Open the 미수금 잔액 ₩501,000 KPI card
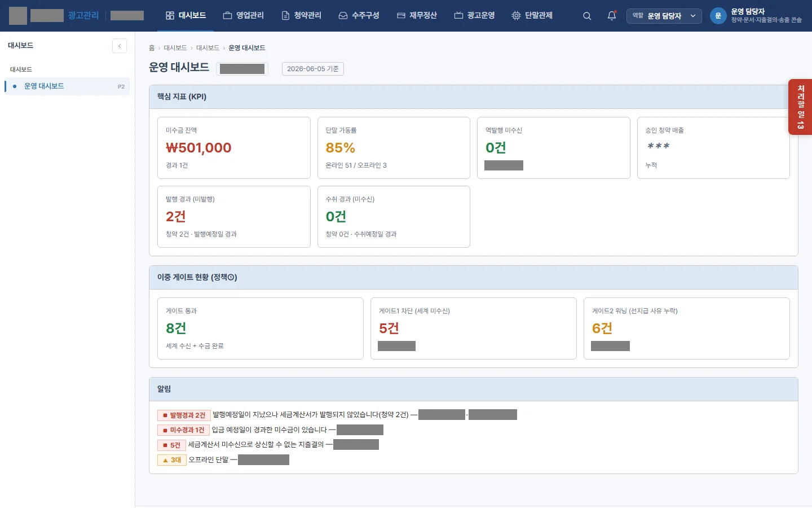 234,148
